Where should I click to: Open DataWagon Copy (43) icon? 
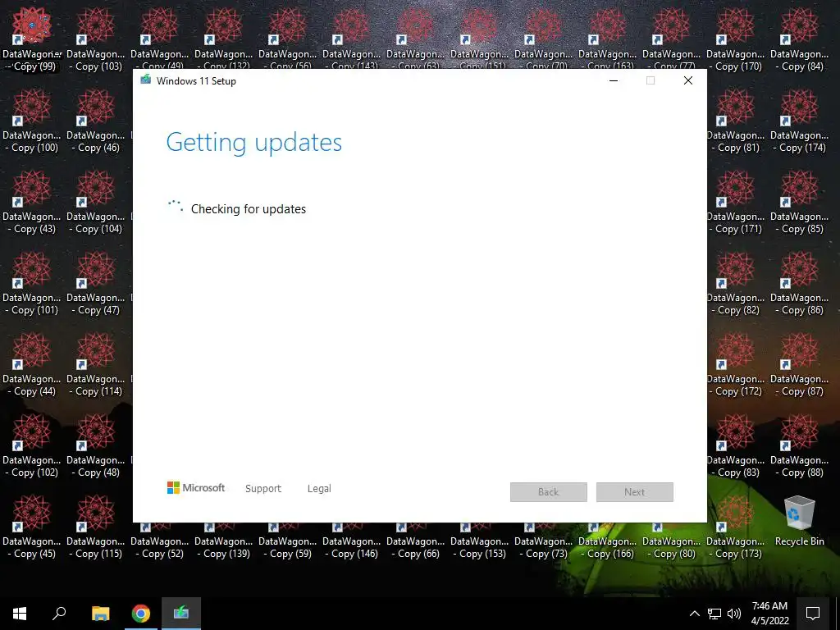(x=32, y=203)
